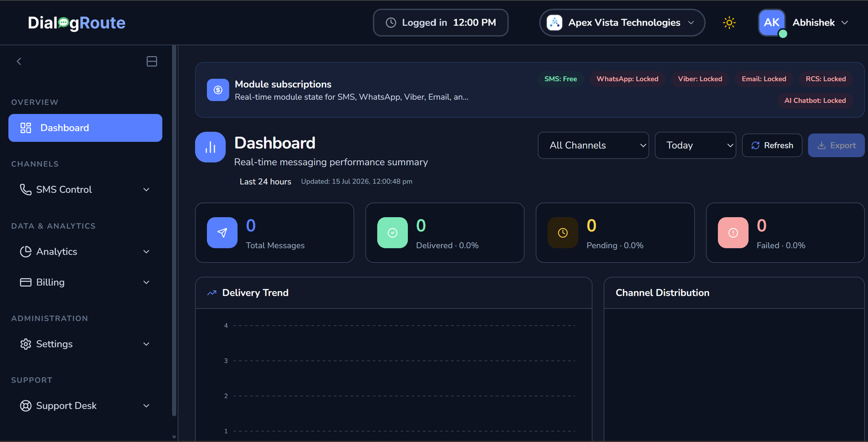Image resolution: width=868 pixels, height=442 pixels.
Task: Click the Delivery Trend heading text
Action: pyautogui.click(x=255, y=293)
